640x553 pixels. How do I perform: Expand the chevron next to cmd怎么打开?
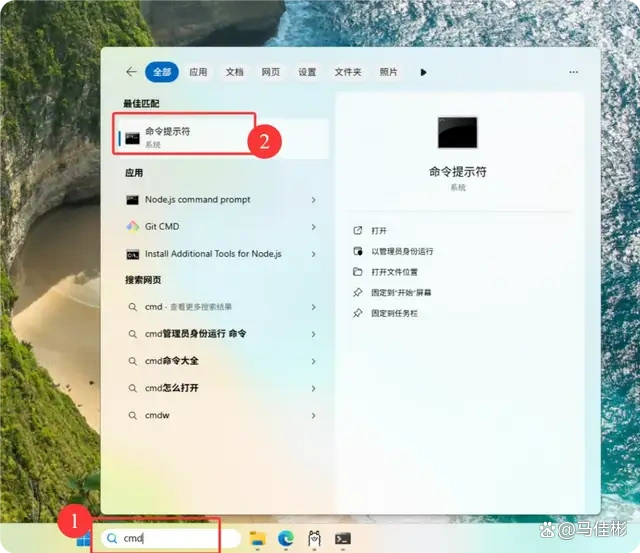click(313, 388)
